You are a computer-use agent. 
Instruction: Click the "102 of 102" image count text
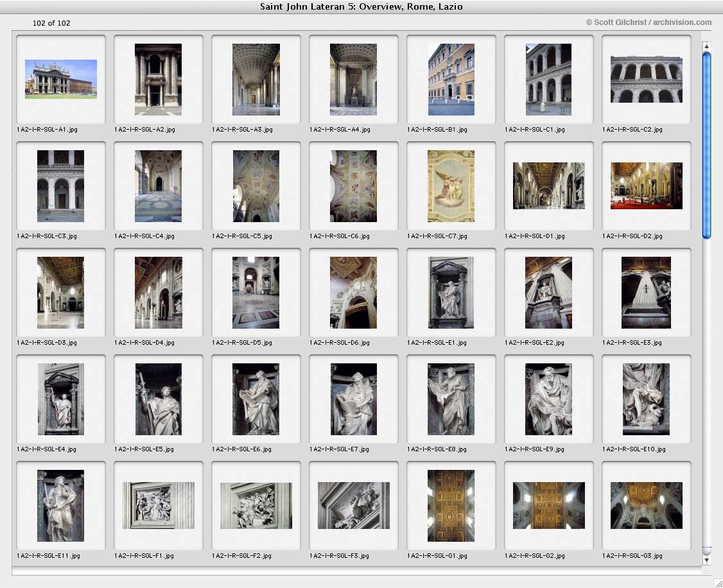point(51,23)
